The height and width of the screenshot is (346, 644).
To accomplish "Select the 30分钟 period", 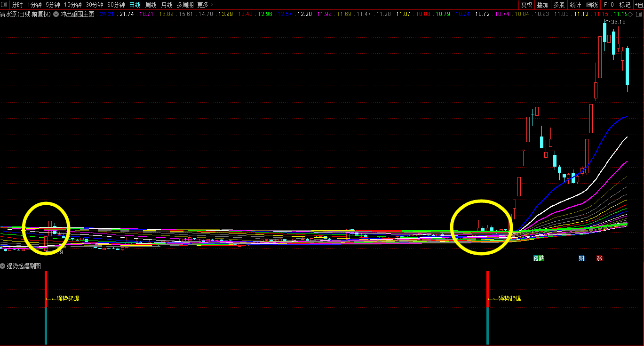I will click(x=95, y=5).
